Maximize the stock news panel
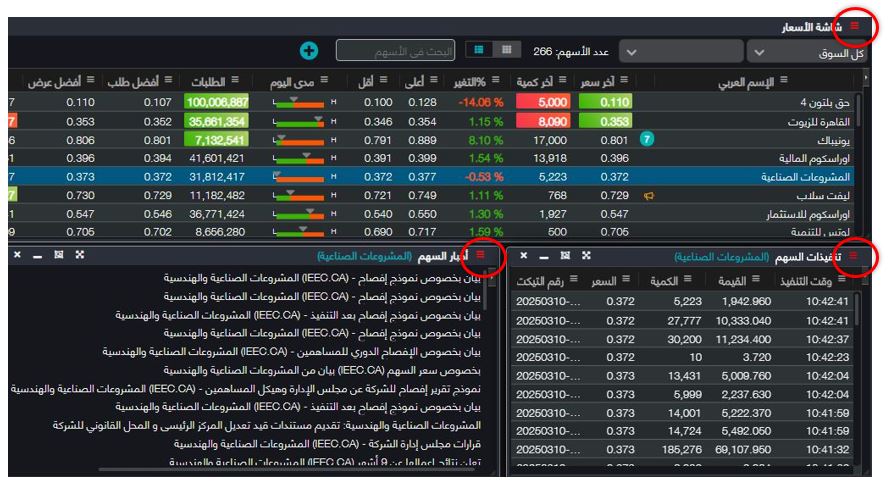Screen dimensions: 888x485 (79, 257)
